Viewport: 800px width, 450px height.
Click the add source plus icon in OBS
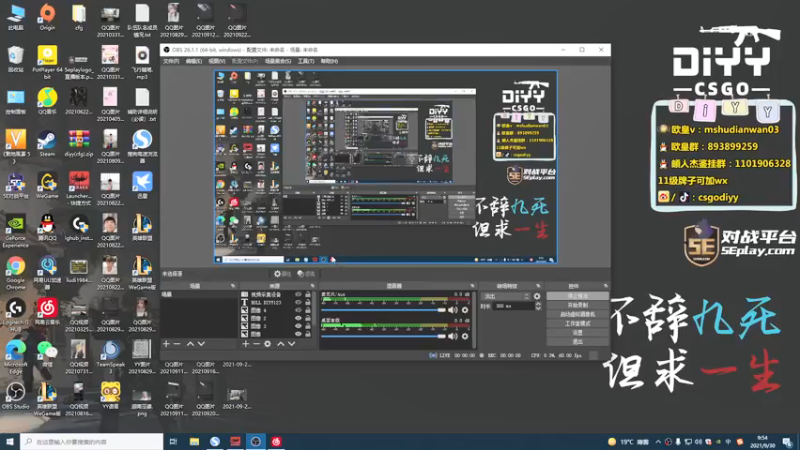point(245,344)
